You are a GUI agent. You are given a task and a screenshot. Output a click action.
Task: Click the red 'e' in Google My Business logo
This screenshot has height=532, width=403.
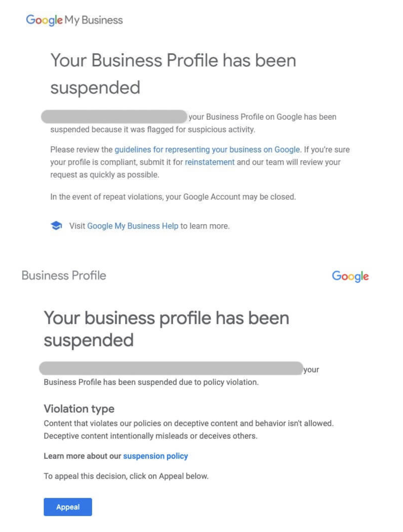[59, 21]
